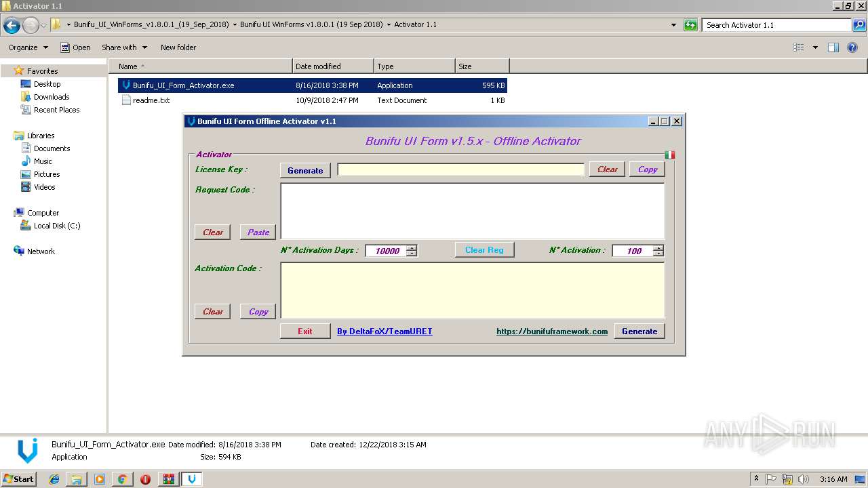Show hidden tray icons arrow
868x488 pixels.
tap(757, 479)
